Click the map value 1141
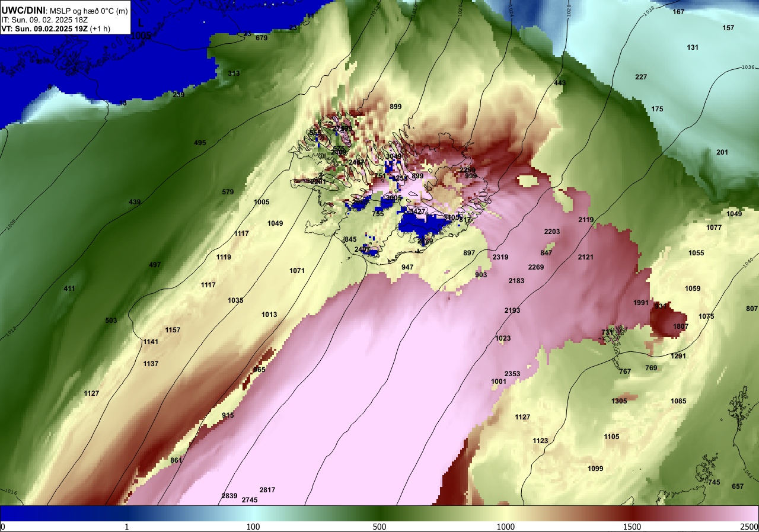The width and height of the screenshot is (759, 532). click(x=151, y=342)
